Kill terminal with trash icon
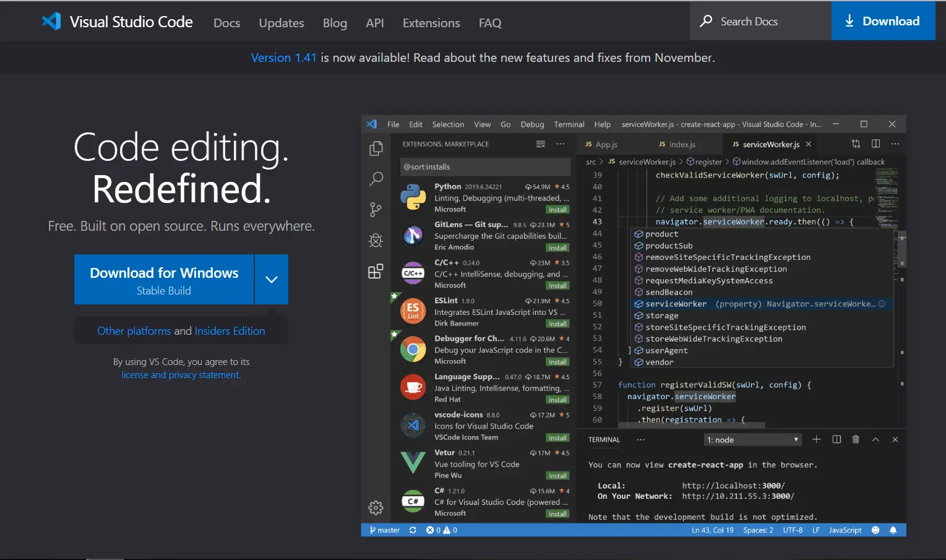This screenshot has height=560, width=946. (856, 439)
